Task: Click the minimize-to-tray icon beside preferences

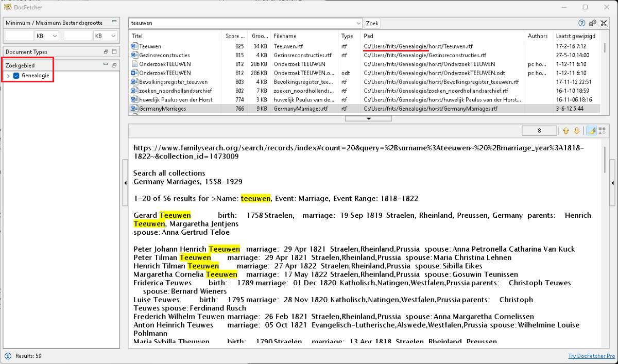Action: click(x=604, y=23)
